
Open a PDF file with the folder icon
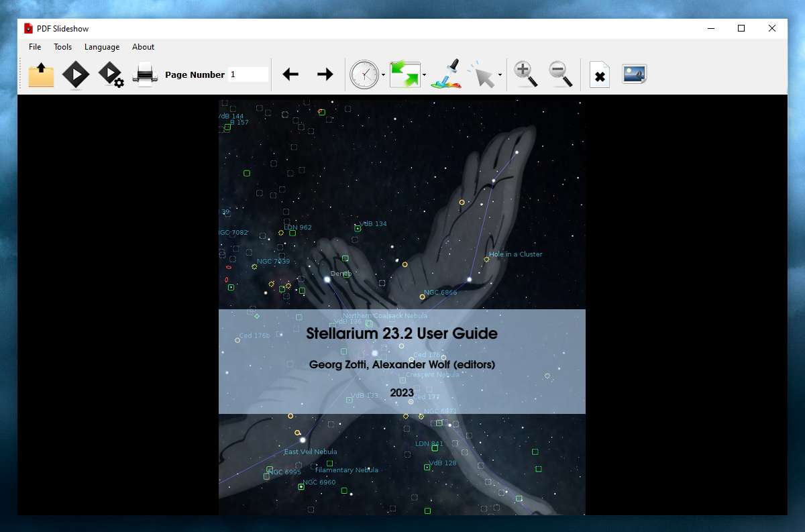point(41,74)
